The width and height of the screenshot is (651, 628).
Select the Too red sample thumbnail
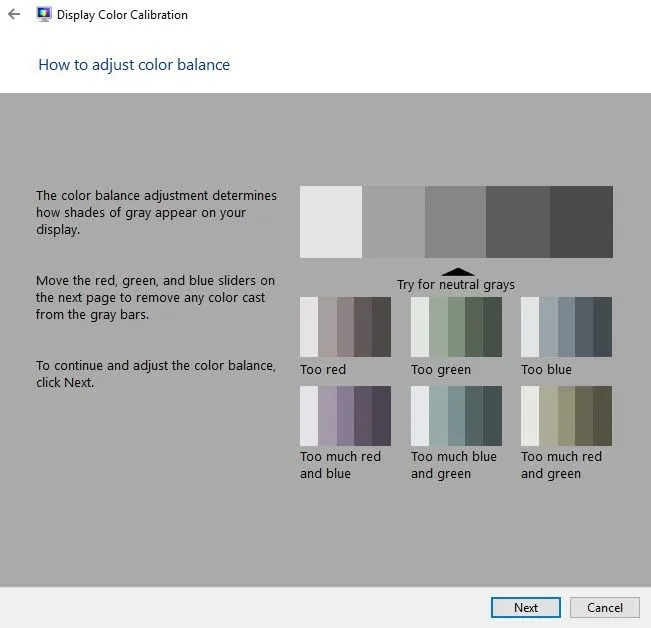(345, 327)
